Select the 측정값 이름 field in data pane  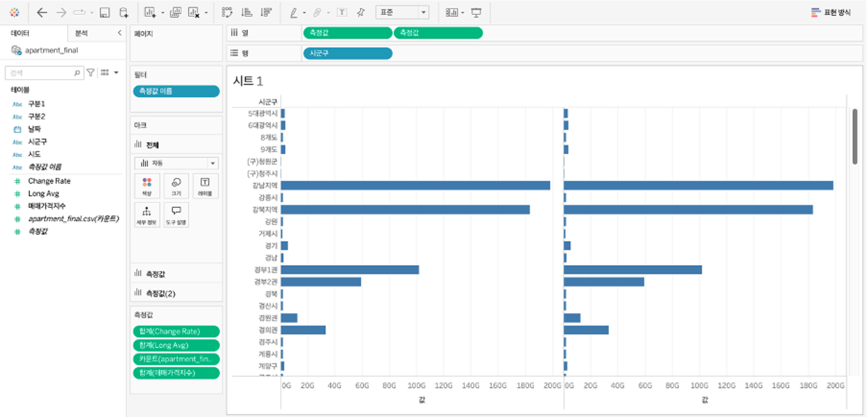tap(45, 167)
